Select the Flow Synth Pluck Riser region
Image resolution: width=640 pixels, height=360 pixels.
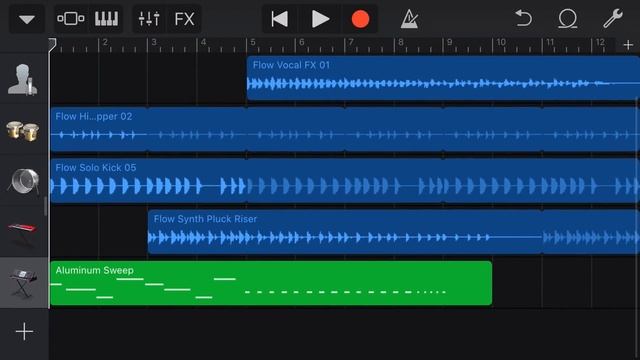pos(394,232)
